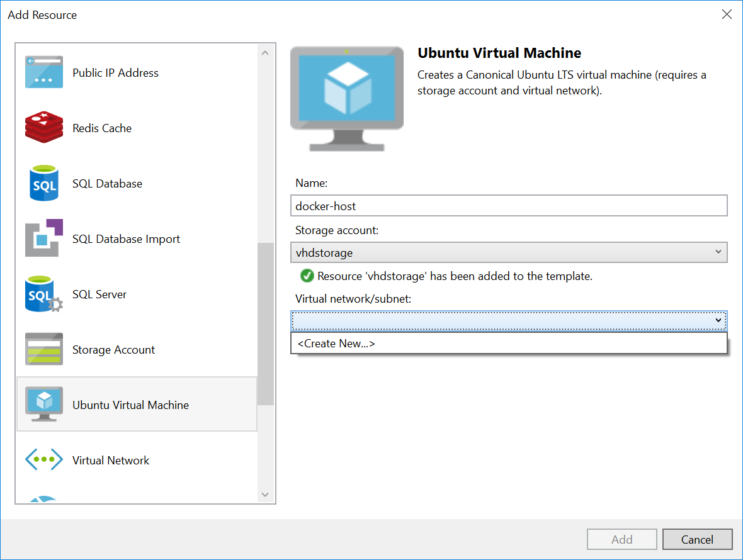Viewport: 743px width, 560px height.
Task: Collapse the Virtual network/subnet dropdown arrow
Action: tap(718, 320)
